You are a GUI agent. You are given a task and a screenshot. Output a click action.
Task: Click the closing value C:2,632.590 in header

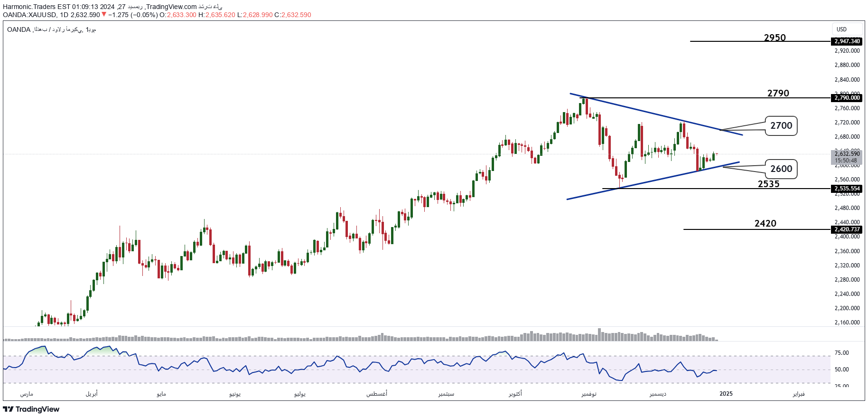293,15
